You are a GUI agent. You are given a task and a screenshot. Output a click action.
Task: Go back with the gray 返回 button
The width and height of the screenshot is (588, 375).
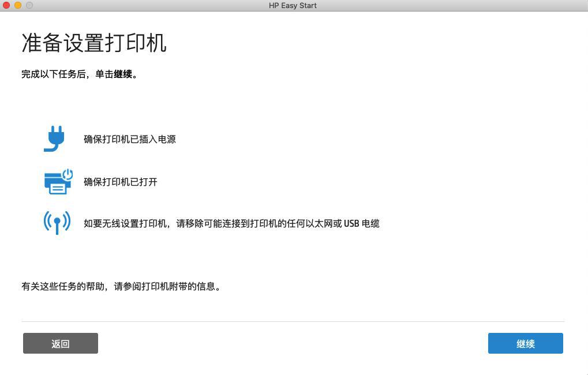[x=61, y=343]
